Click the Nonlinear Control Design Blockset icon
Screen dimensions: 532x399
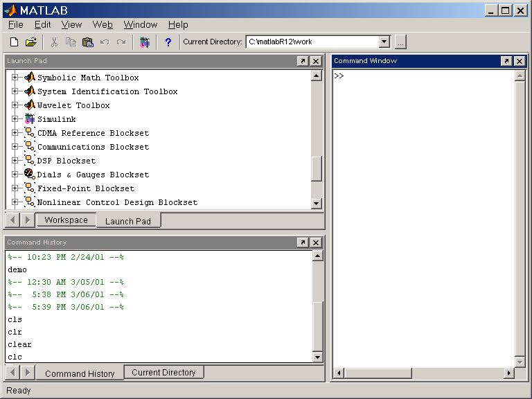pos(30,202)
